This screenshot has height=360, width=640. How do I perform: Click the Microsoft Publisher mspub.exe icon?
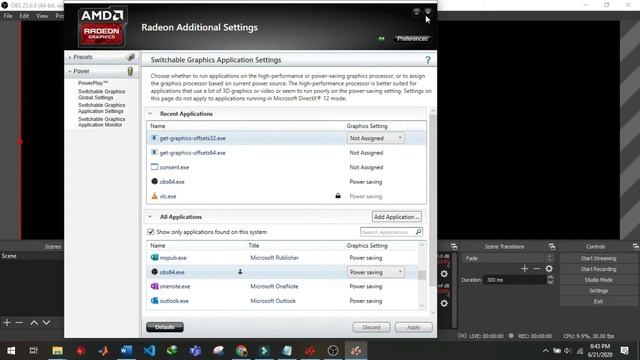pos(154,258)
